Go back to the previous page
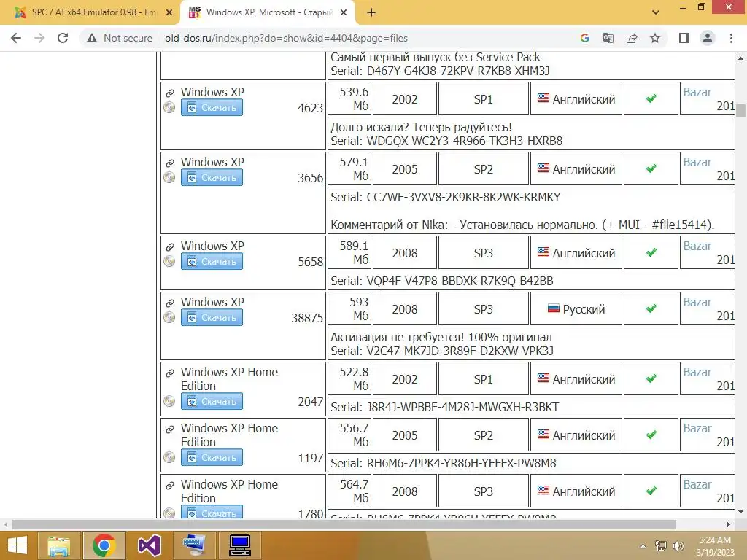Viewport: 747px width, 560px height. click(16, 38)
